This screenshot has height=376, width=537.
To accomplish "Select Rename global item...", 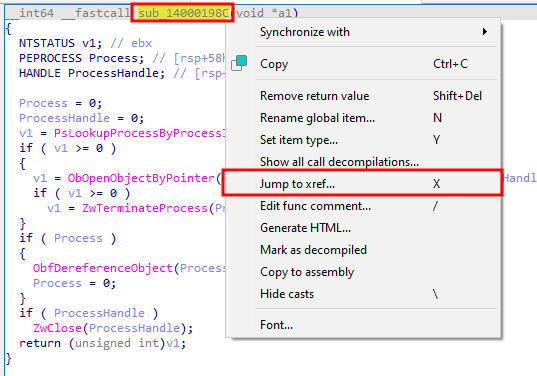I will (x=363, y=118).
